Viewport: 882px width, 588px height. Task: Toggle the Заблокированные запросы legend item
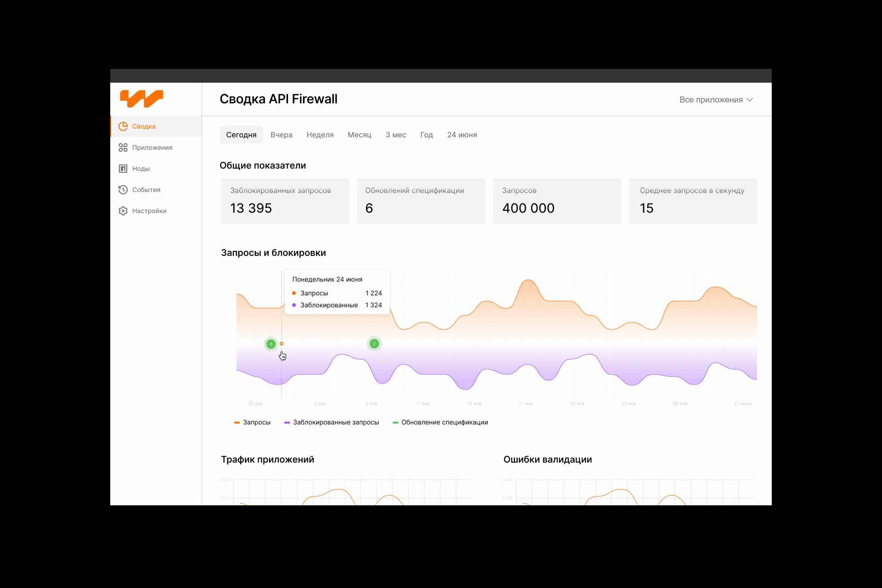pyautogui.click(x=332, y=422)
